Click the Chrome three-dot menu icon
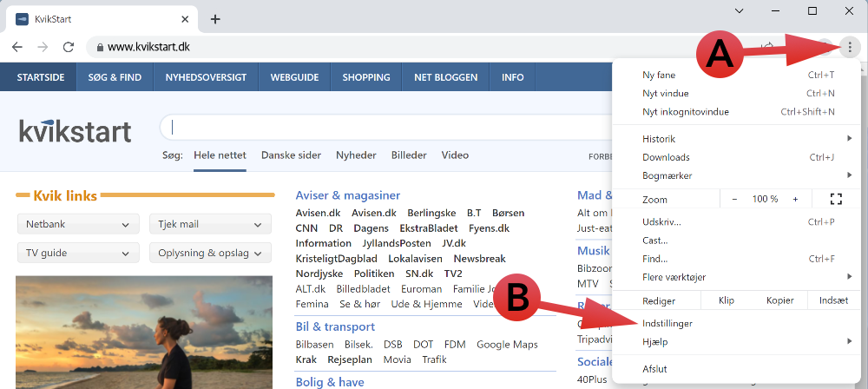This screenshot has height=389, width=868. [849, 47]
